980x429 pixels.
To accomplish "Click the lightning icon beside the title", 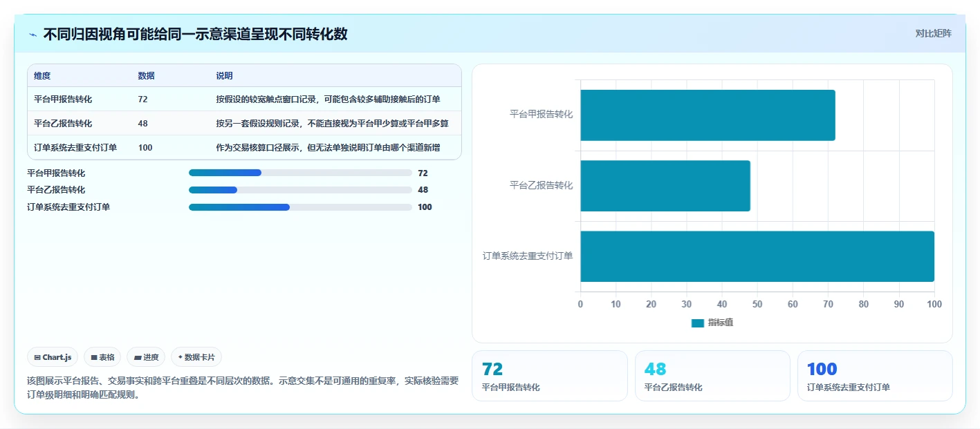I will [33, 34].
